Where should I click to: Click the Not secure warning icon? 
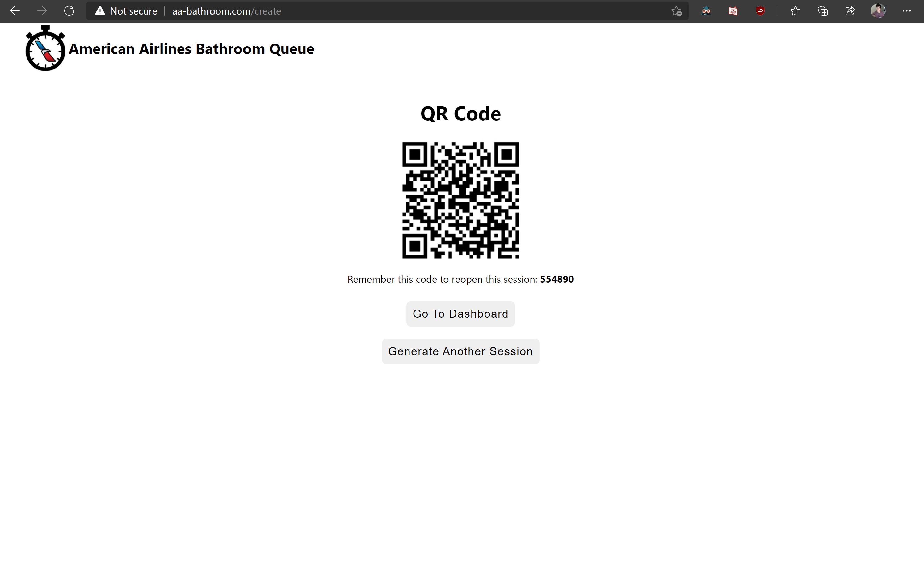[100, 11]
